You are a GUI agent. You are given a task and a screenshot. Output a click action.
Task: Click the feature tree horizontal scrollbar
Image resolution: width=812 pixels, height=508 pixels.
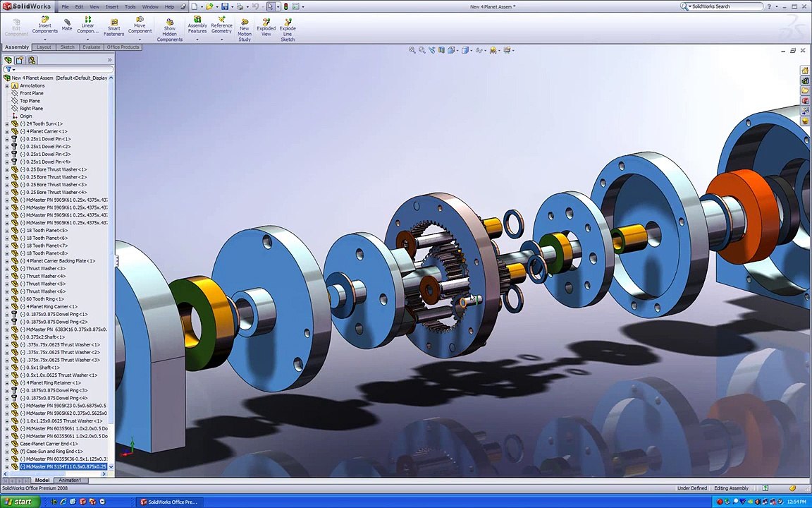click(56, 474)
